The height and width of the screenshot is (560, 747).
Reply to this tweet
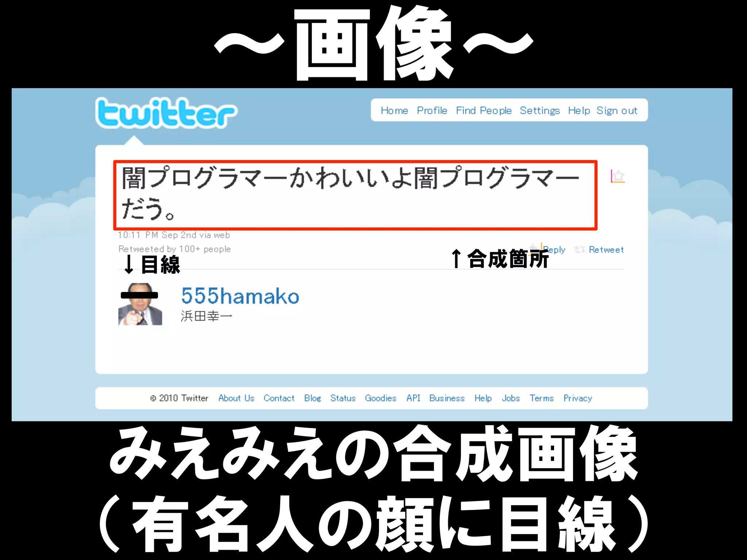click(x=554, y=250)
